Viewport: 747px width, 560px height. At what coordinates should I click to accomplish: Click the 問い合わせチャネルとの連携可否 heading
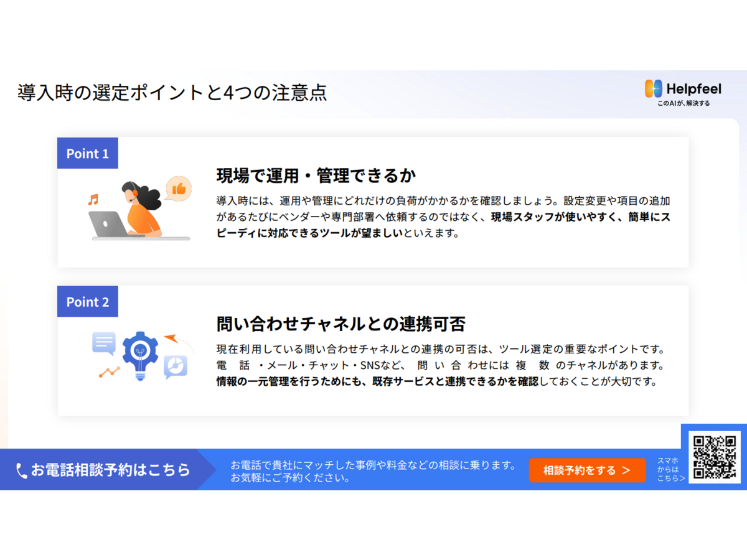[x=341, y=324]
